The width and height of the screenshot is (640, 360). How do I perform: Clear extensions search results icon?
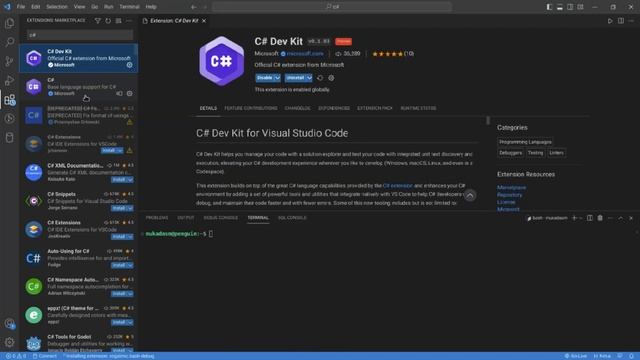(x=118, y=20)
